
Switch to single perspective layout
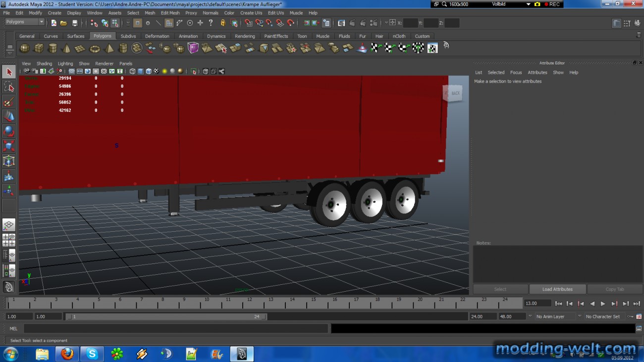pos(9,225)
